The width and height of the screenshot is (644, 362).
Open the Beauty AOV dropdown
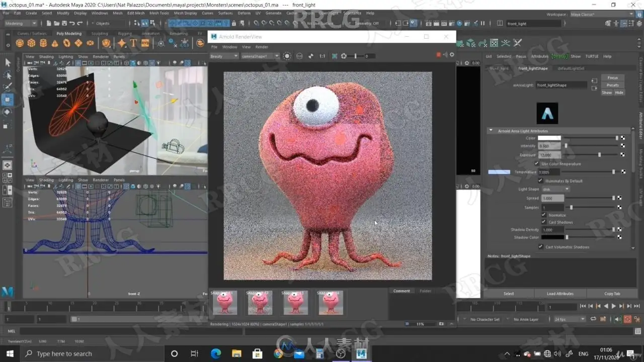pos(224,56)
